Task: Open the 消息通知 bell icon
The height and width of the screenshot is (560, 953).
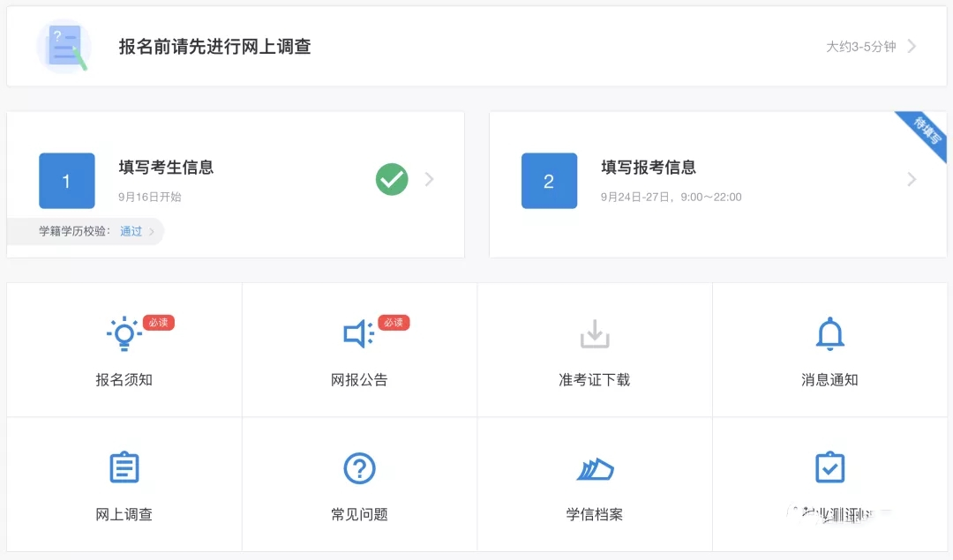Action: click(829, 333)
